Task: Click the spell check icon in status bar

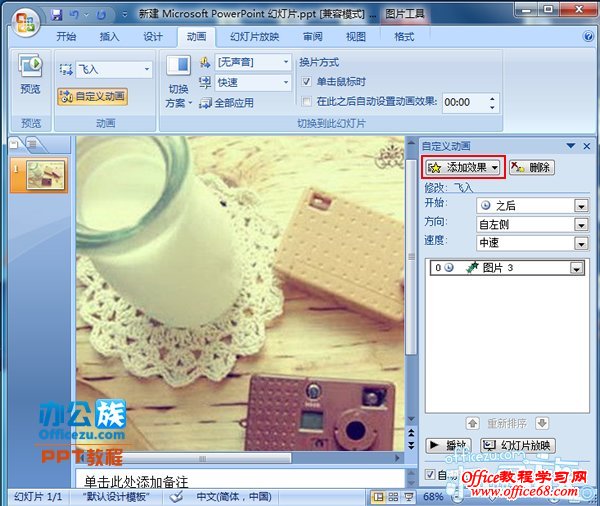Action: pyautogui.click(x=176, y=496)
